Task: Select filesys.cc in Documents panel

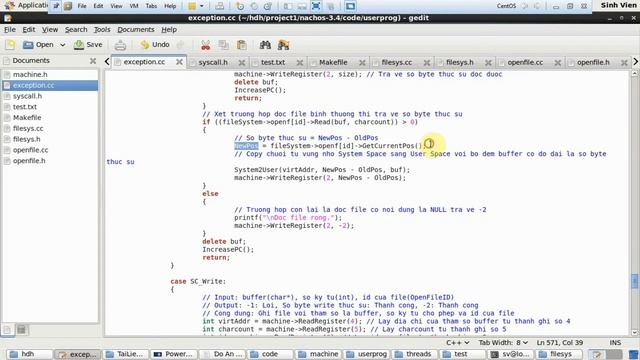Action: pos(50,128)
